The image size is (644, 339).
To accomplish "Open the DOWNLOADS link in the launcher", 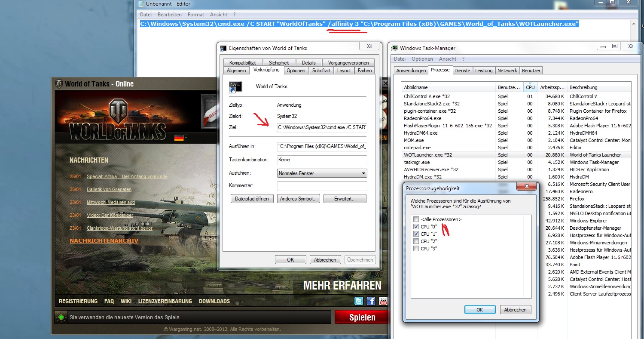I will click(214, 301).
